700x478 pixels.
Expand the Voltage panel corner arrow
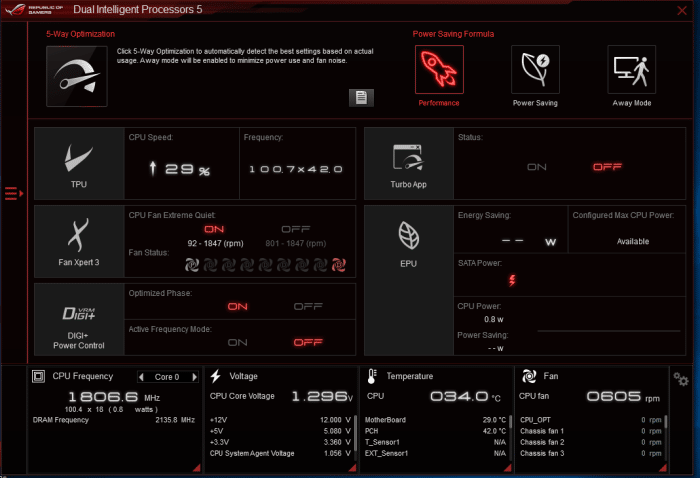pos(352,467)
